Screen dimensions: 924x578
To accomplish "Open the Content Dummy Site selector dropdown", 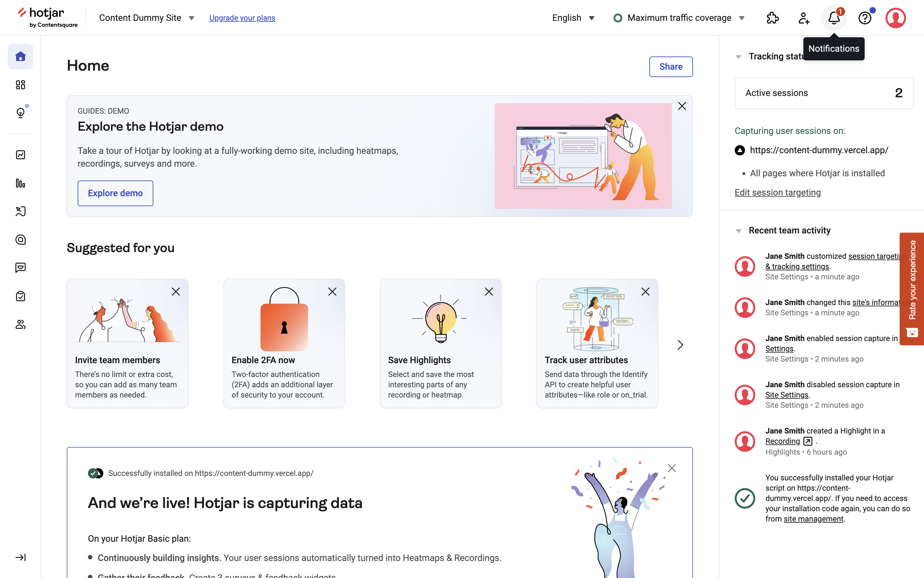I will (x=147, y=18).
